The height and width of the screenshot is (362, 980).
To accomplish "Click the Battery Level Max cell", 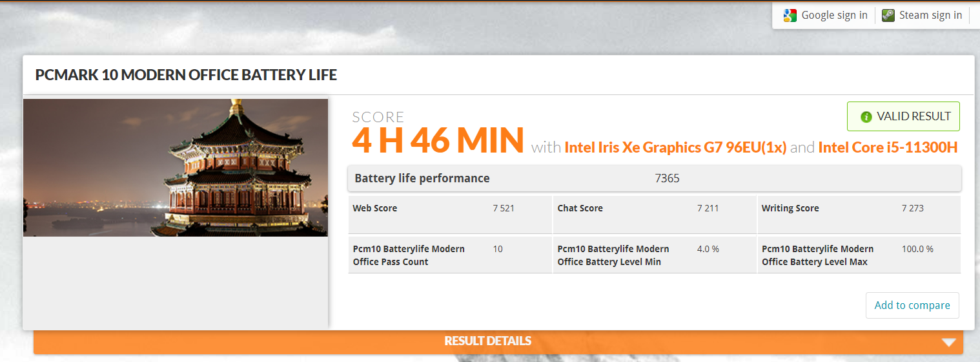I will click(859, 255).
